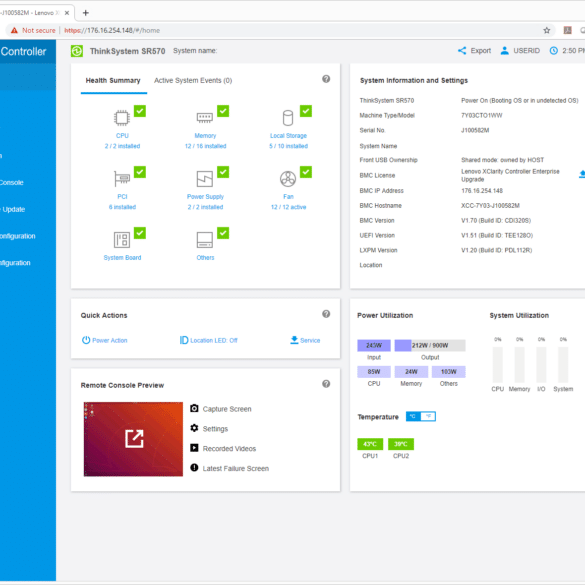585x585 pixels.
Task: Click the 243W input power box
Action: (373, 345)
